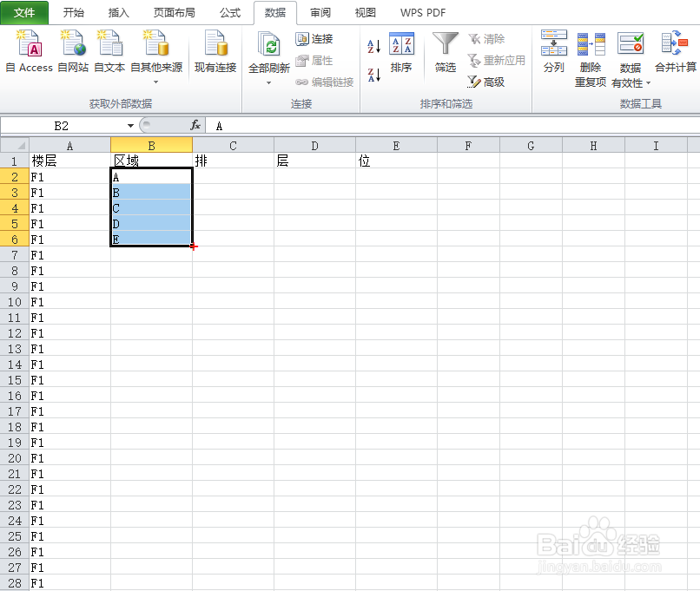Expand the 全部刷新 dropdown arrow

coord(268,83)
